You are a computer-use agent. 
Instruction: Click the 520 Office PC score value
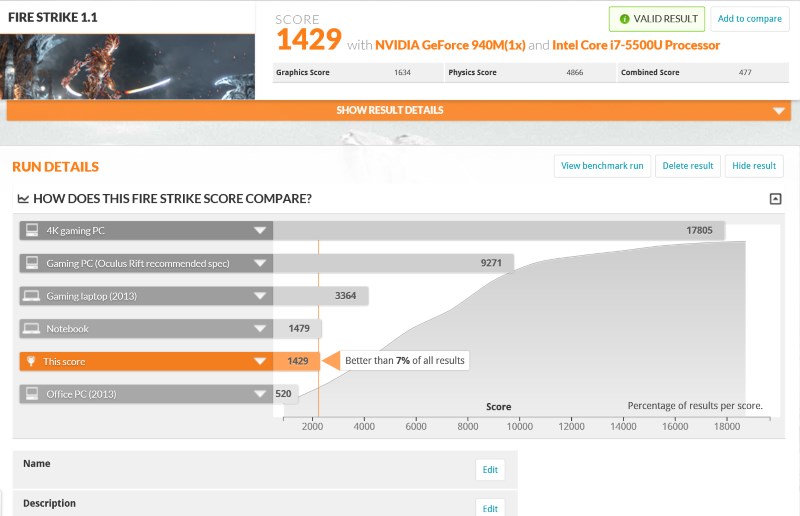point(283,394)
